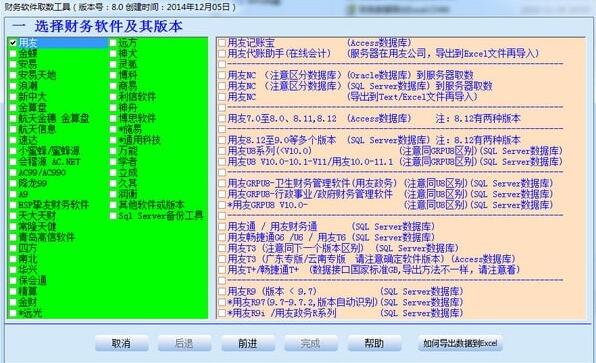The height and width of the screenshot is (363, 596).
Task: Tick the 远方 checkbox
Action: click(x=113, y=43)
